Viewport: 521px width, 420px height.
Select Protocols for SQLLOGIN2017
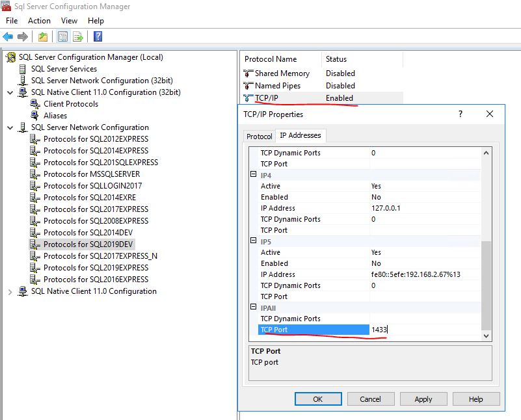[x=93, y=186]
